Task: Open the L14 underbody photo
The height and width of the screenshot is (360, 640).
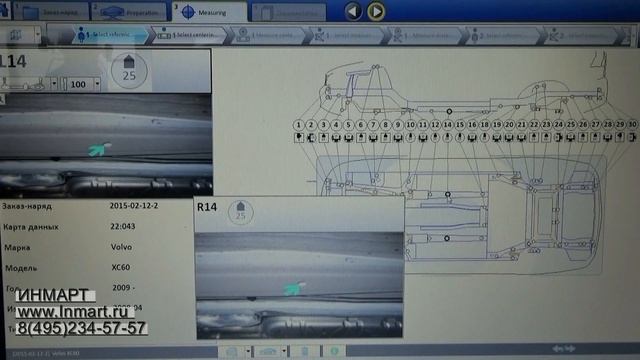Action: (106, 145)
